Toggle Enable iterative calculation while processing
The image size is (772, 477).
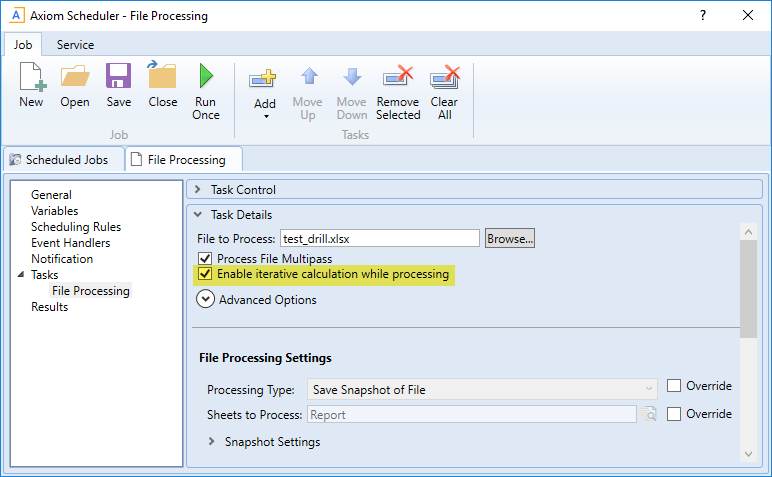(x=206, y=275)
